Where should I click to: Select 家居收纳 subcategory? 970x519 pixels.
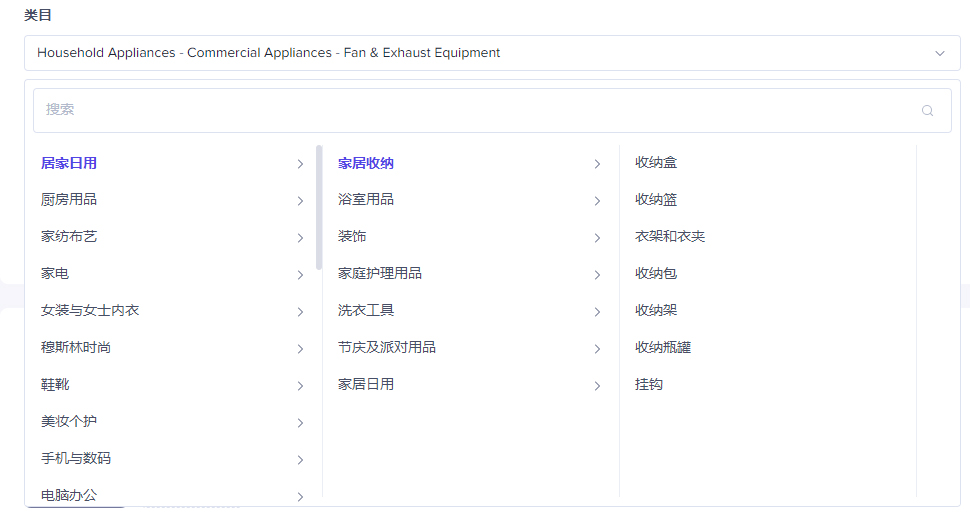tap(366, 163)
